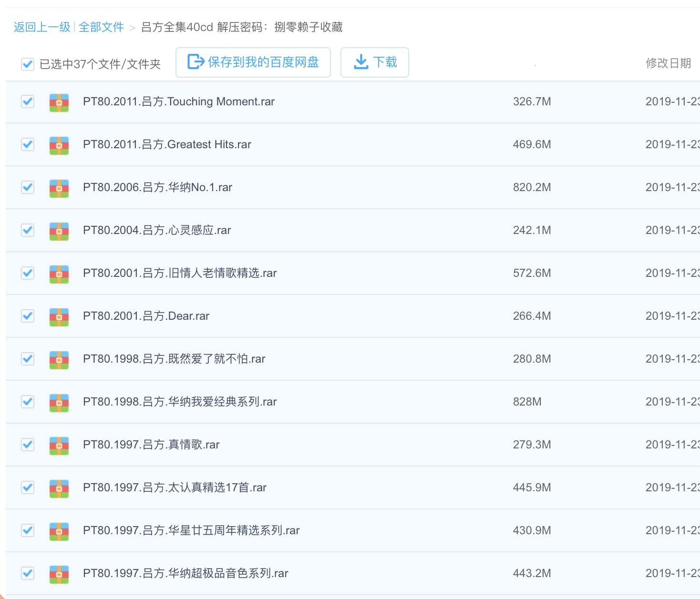Uncheck 华星廿五周年精选系列.rar checkbox
This screenshot has width=700, height=599.
click(x=28, y=530)
